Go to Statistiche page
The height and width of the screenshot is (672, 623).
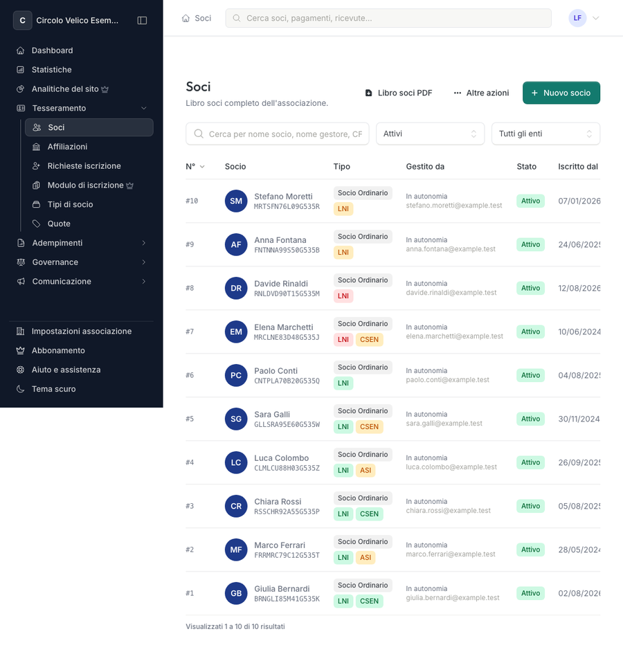82,70
